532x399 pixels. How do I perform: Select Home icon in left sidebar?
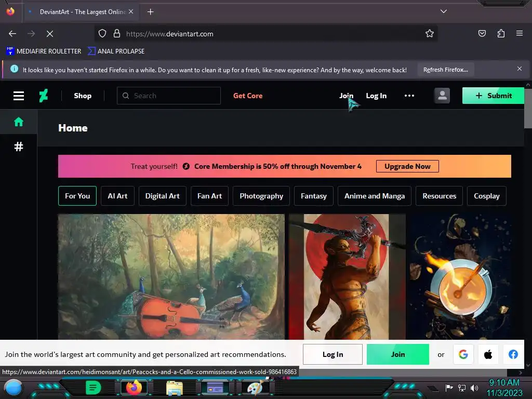pos(19,122)
